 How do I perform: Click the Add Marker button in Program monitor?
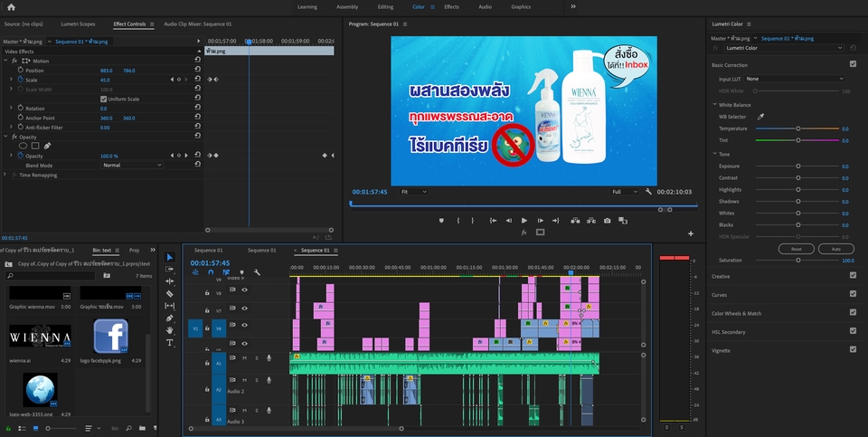(x=441, y=221)
